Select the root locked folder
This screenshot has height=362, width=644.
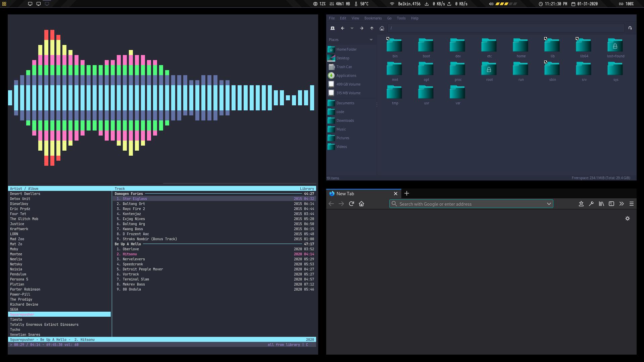(x=489, y=71)
